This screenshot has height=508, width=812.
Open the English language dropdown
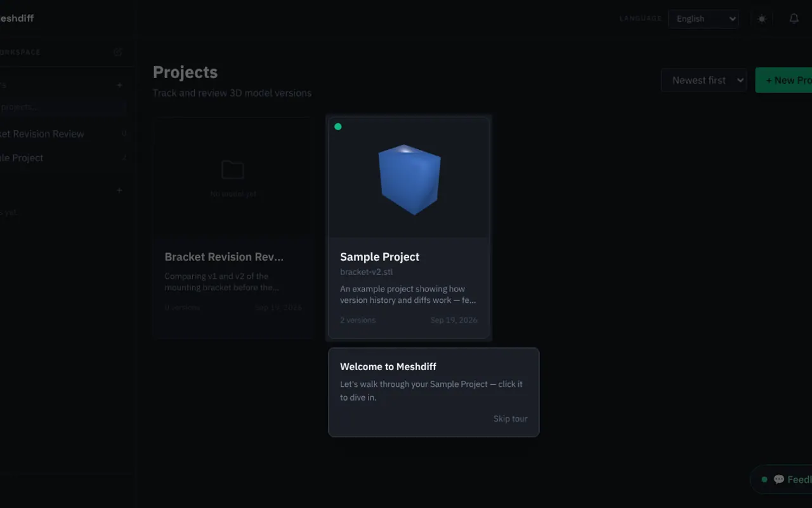point(704,19)
